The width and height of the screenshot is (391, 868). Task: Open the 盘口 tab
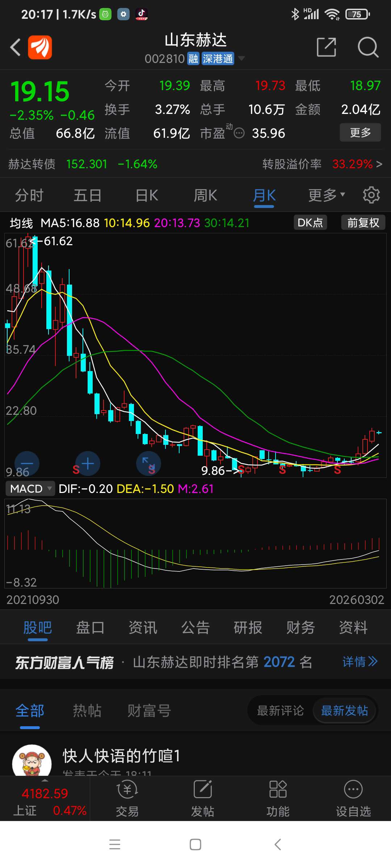[90, 627]
